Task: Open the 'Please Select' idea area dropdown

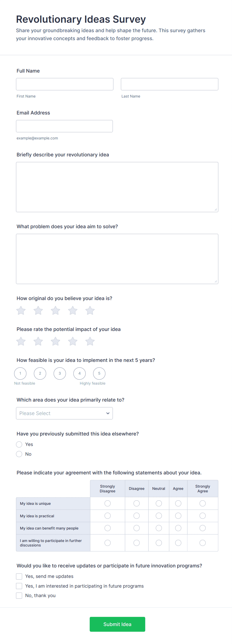Action: (64, 413)
